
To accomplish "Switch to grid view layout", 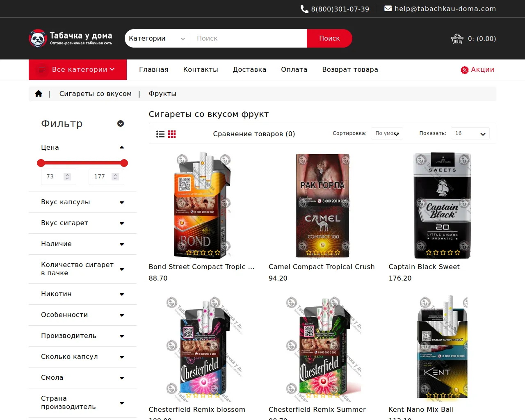I will (172, 134).
